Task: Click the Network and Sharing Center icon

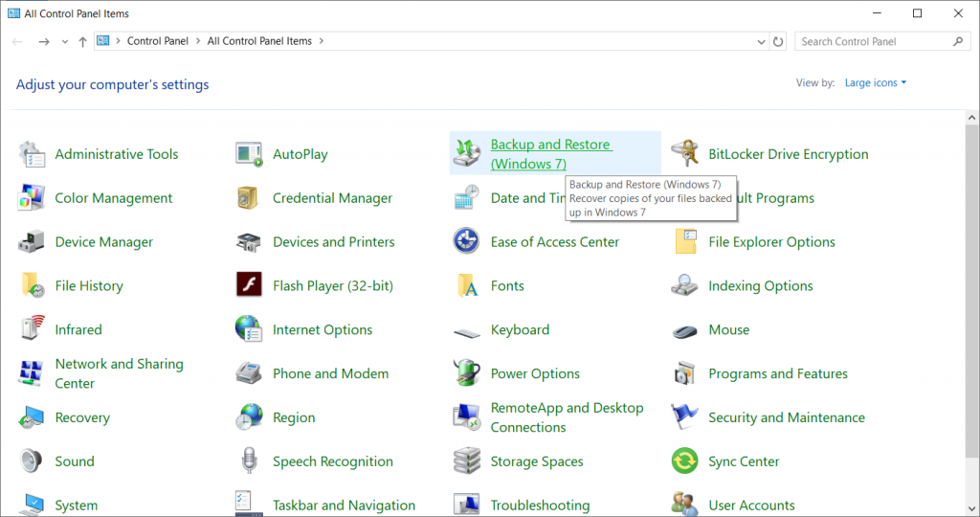Action: tap(31, 373)
